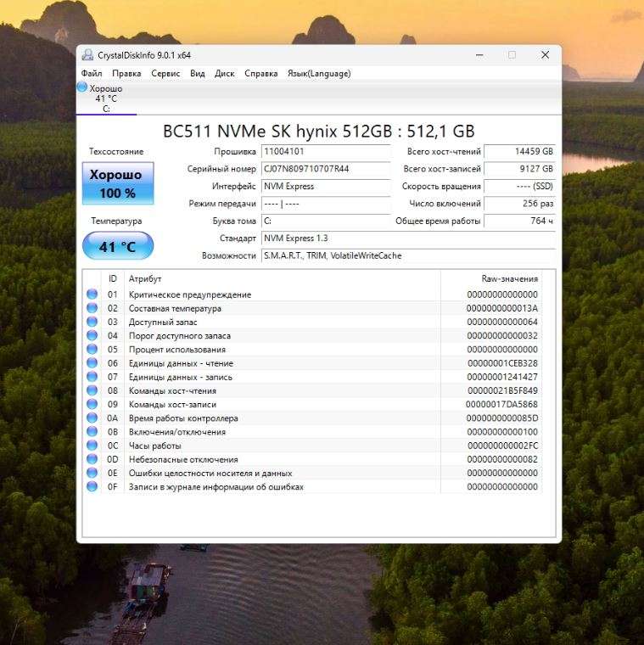This screenshot has height=645, width=644.
Task: Select the Доступный запас attribute row
Action: coord(280,322)
